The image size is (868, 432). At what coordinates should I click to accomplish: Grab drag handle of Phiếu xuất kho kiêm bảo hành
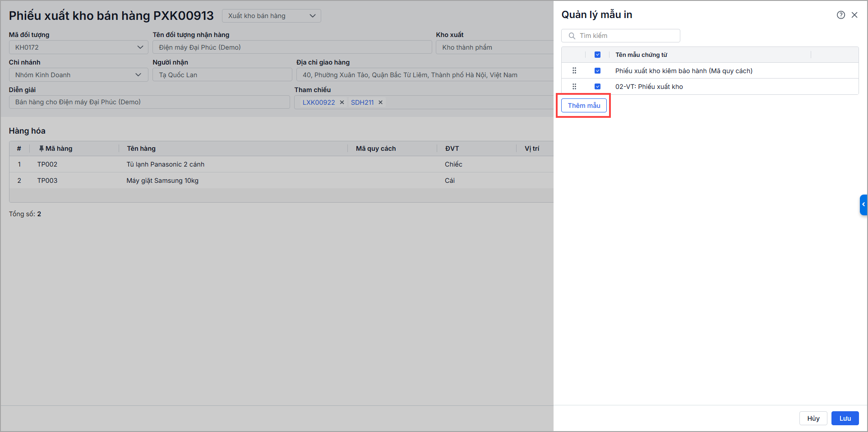point(574,70)
